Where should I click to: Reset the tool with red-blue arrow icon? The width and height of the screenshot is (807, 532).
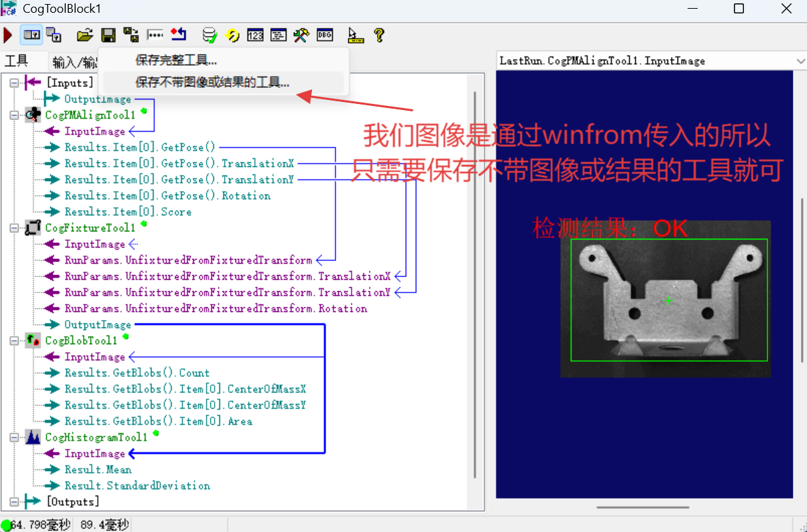(178, 35)
